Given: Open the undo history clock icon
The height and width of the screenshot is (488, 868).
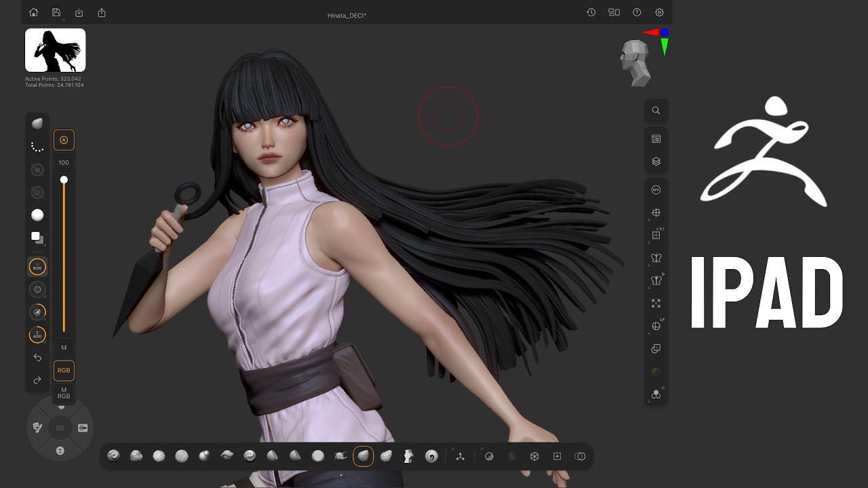Looking at the screenshot, I should tap(591, 12).
